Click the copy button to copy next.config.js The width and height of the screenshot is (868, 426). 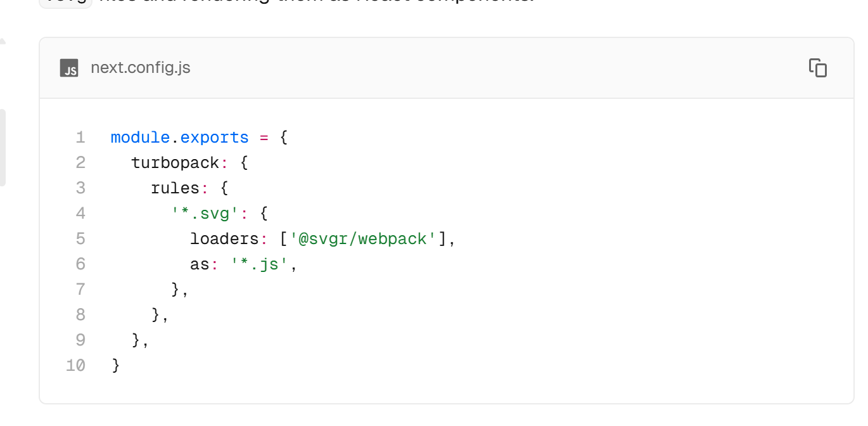click(x=818, y=68)
